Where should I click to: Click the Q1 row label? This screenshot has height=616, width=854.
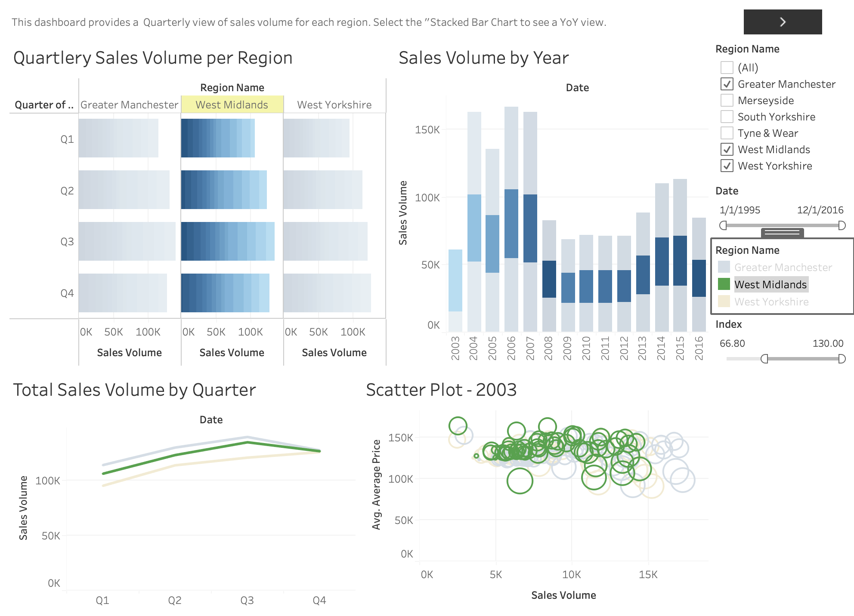(67, 139)
